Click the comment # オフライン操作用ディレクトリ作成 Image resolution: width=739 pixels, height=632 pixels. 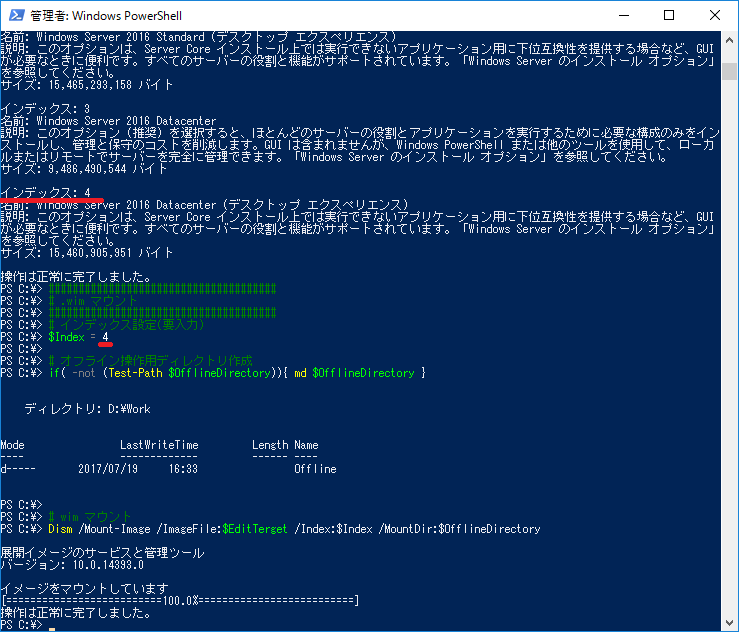(x=150, y=361)
